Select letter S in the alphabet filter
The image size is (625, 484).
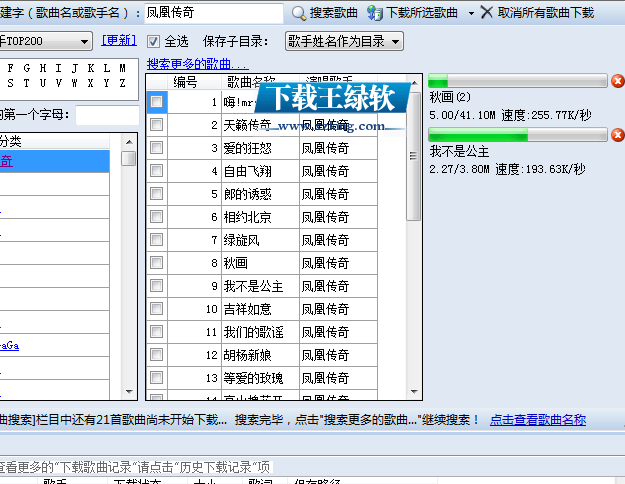[x=10, y=83]
